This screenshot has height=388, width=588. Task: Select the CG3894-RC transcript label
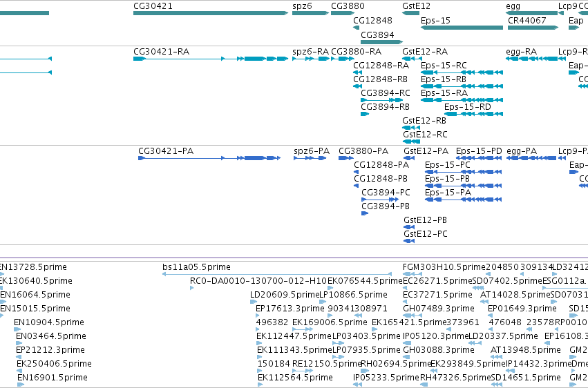pyautogui.click(x=386, y=93)
